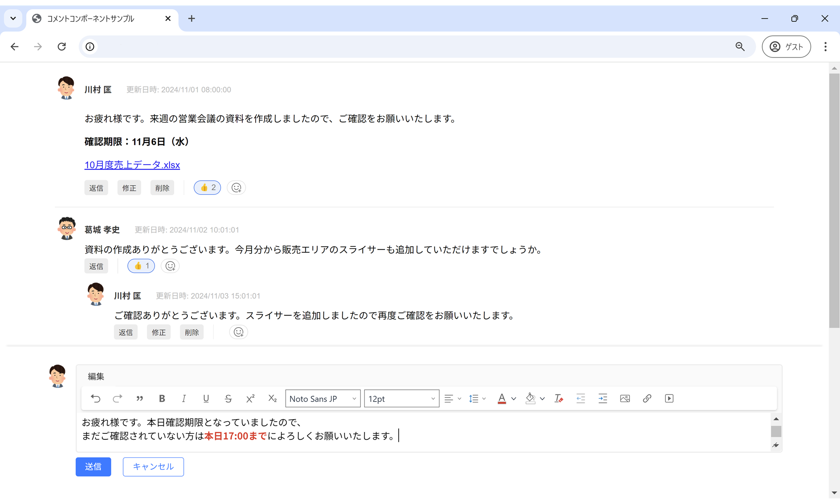Toggle italic formatting
The height and width of the screenshot is (504, 840).
coord(184,399)
